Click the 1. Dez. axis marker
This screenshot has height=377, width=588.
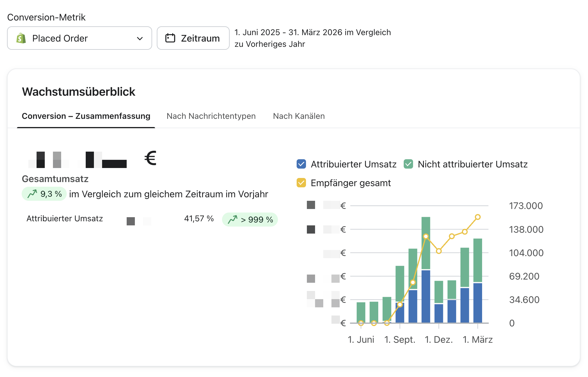point(439,340)
